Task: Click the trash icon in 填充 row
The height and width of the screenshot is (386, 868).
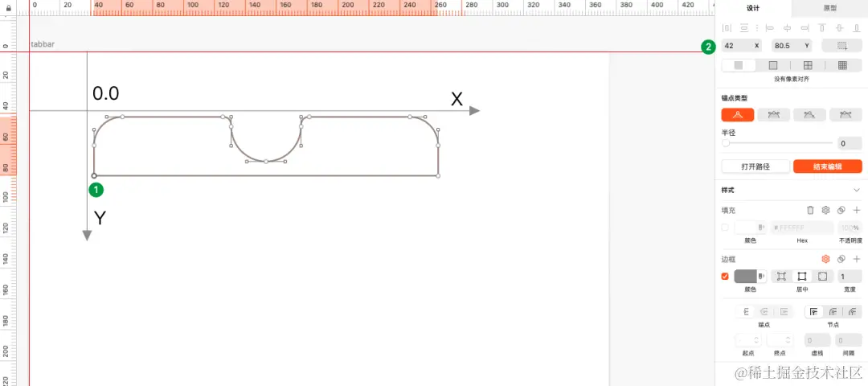Action: 810,210
